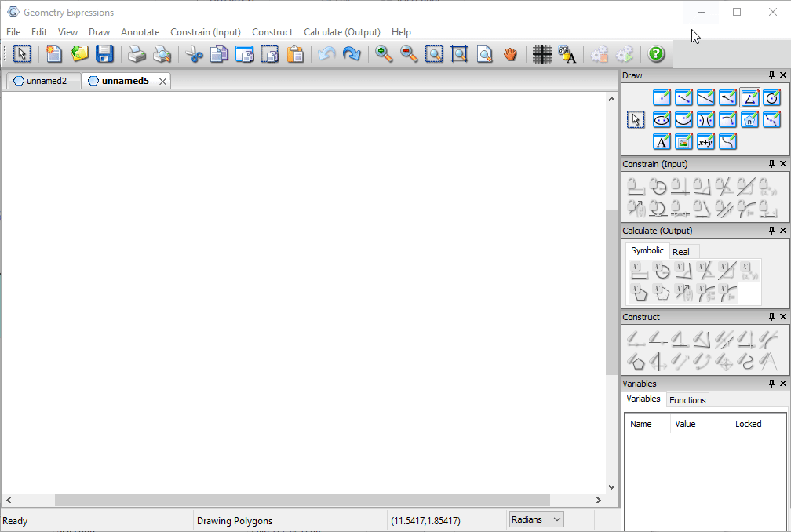Pin the Draw panel
The height and width of the screenshot is (532, 791).
[771, 75]
